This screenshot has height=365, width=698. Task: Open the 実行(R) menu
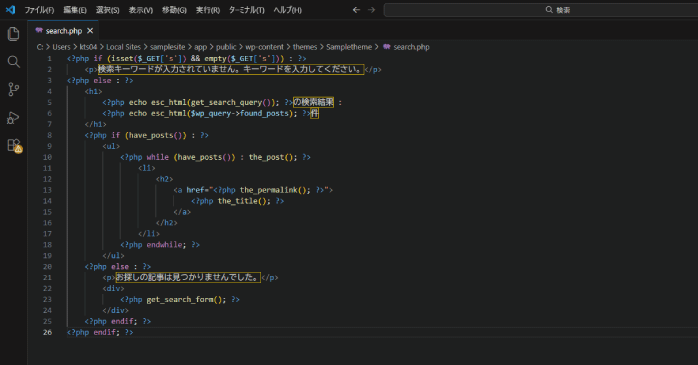(208, 10)
